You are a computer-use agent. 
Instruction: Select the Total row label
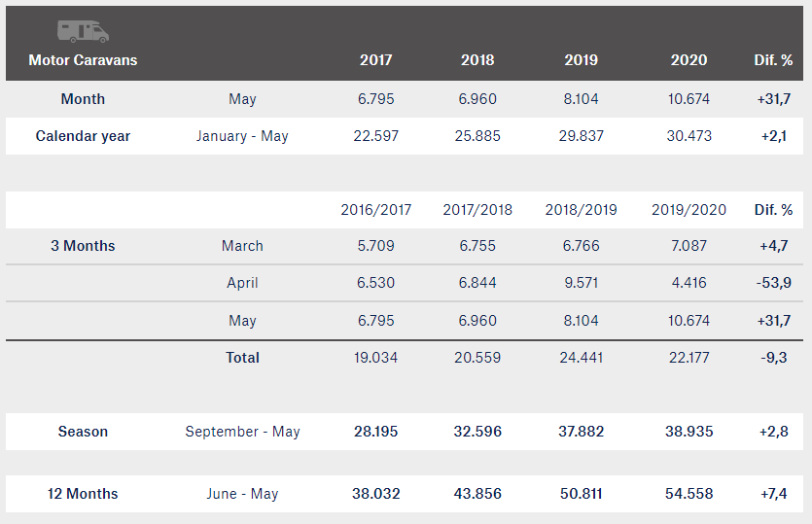click(x=242, y=358)
